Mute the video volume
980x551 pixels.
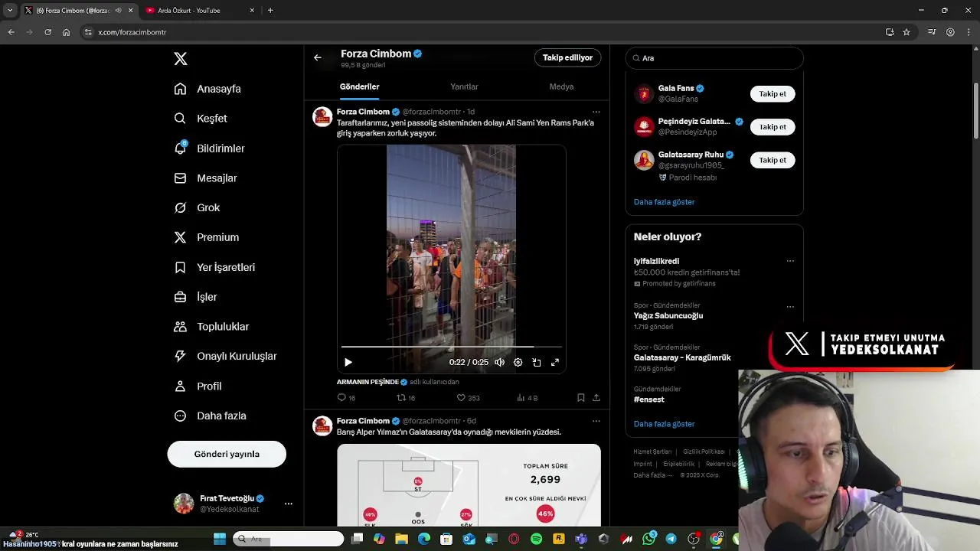[499, 362]
